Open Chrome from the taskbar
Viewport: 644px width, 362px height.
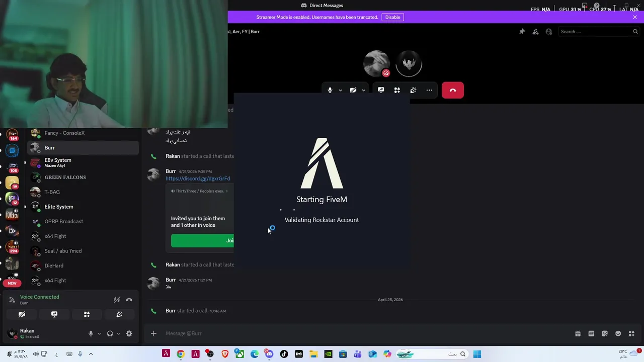(181, 354)
